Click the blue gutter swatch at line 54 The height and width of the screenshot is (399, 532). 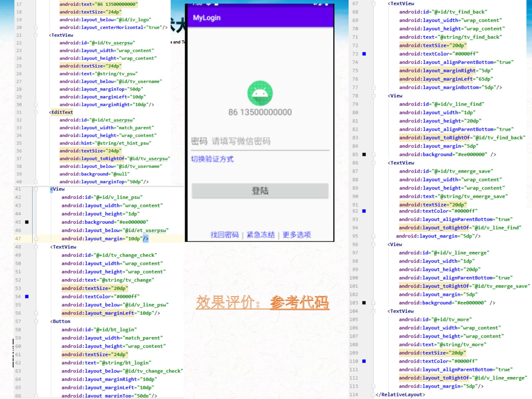(27, 296)
